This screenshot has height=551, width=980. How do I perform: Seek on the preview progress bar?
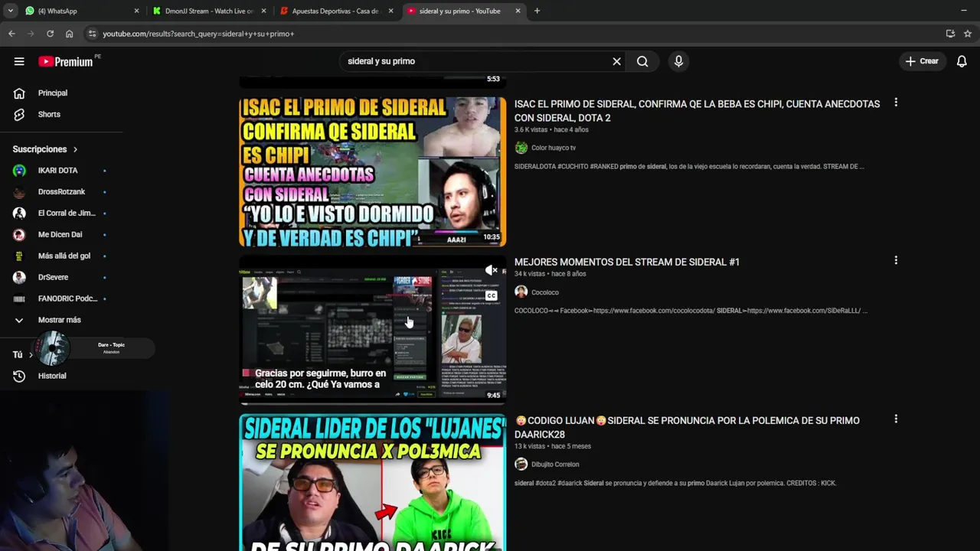point(372,403)
